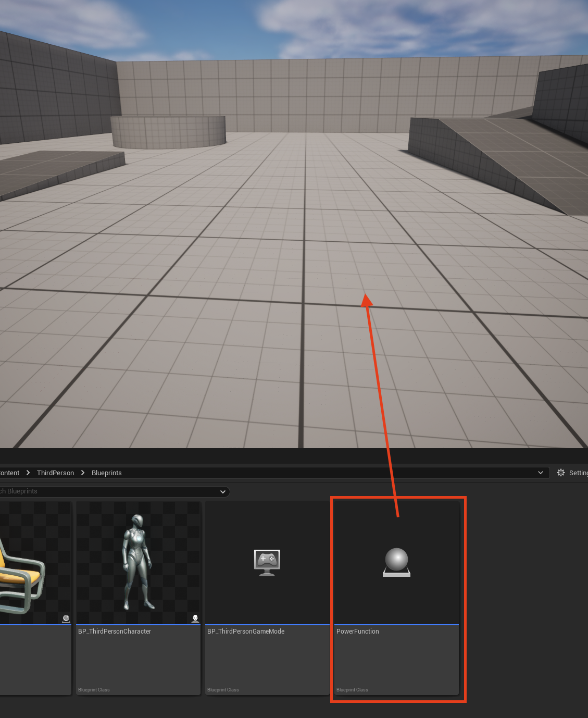Select the PowerFunction sphere thumbnail
Viewport: 588px width, 718px height.
click(396, 563)
